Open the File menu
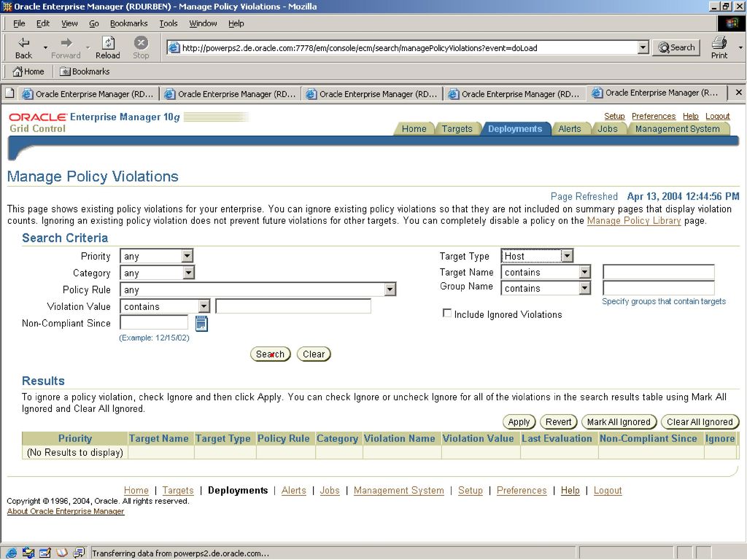747x560 pixels. tap(19, 23)
